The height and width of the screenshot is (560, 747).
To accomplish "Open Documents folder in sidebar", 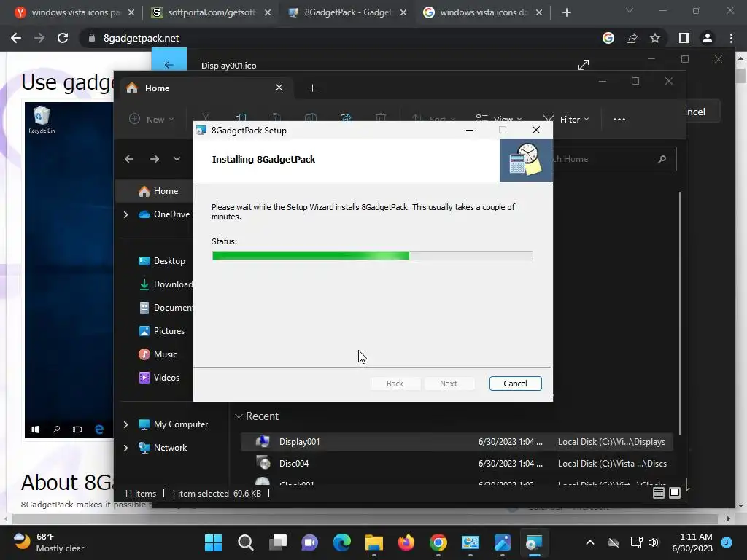I will [166, 308].
